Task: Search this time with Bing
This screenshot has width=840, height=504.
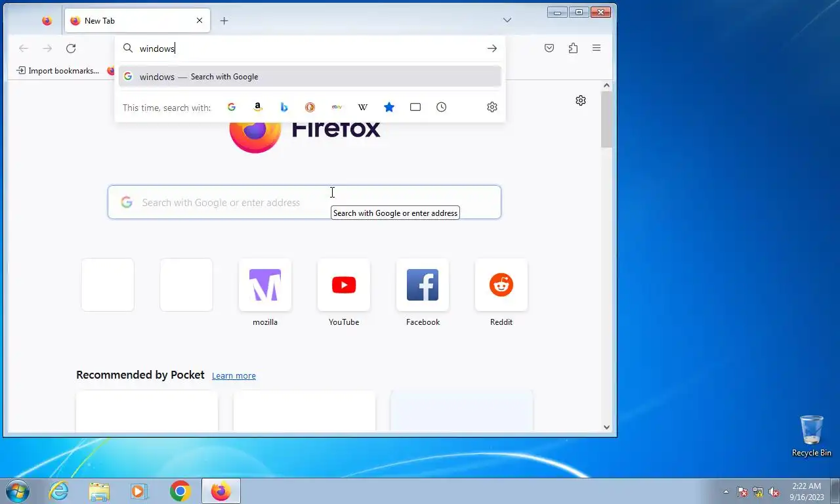Action: pyautogui.click(x=284, y=107)
